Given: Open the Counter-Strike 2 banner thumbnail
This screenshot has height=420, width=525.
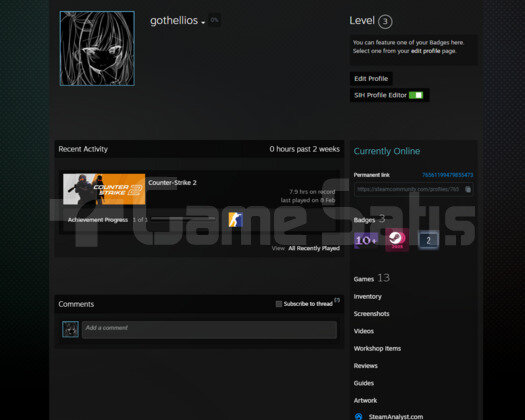Looking at the screenshot, I should [104, 189].
